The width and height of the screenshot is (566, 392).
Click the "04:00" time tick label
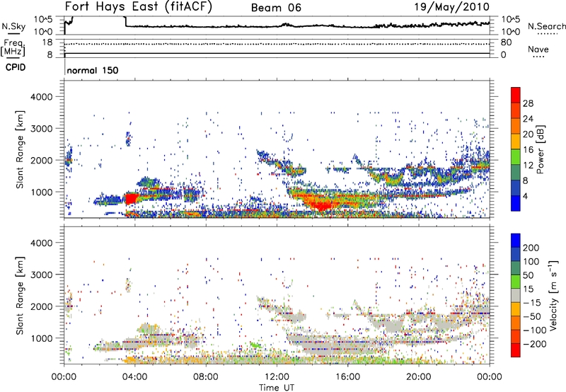(134, 377)
